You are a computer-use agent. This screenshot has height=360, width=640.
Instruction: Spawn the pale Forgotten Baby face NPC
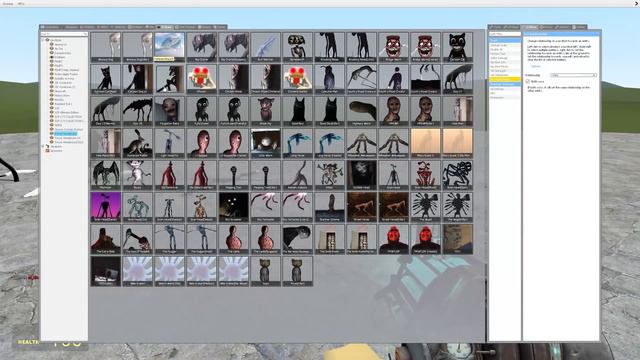click(169, 111)
